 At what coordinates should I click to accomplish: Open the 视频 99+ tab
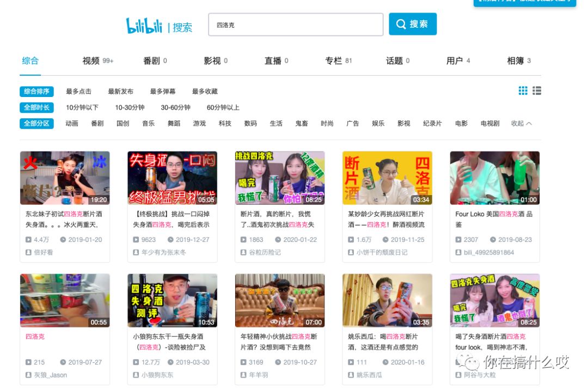(x=97, y=61)
